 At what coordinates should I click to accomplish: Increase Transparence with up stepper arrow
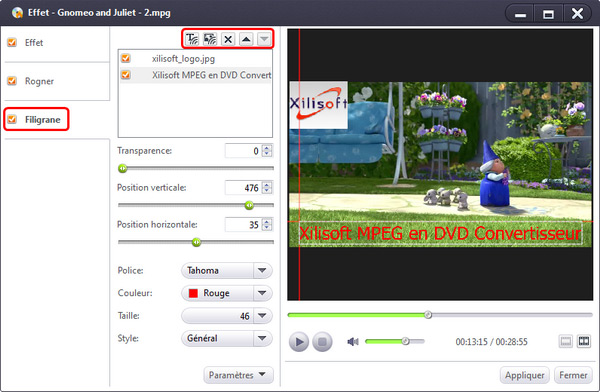click(x=267, y=147)
